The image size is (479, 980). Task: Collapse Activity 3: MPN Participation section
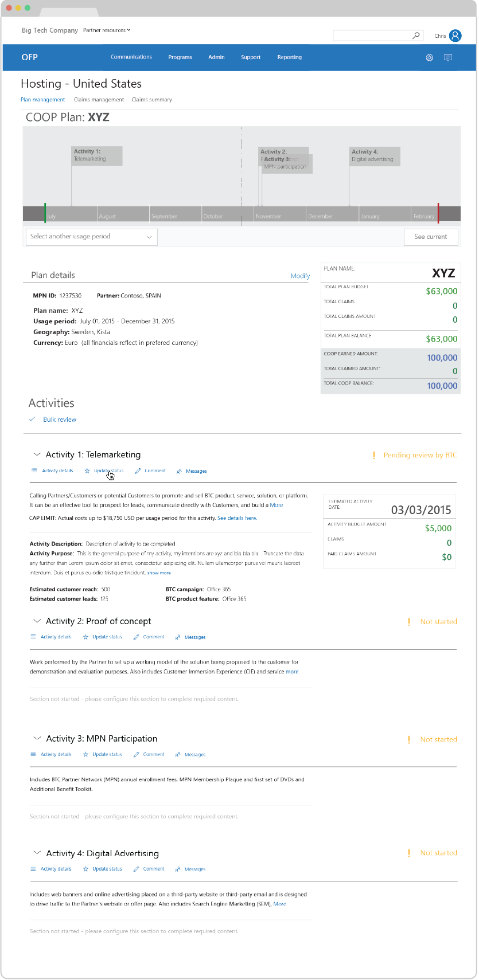coord(37,739)
